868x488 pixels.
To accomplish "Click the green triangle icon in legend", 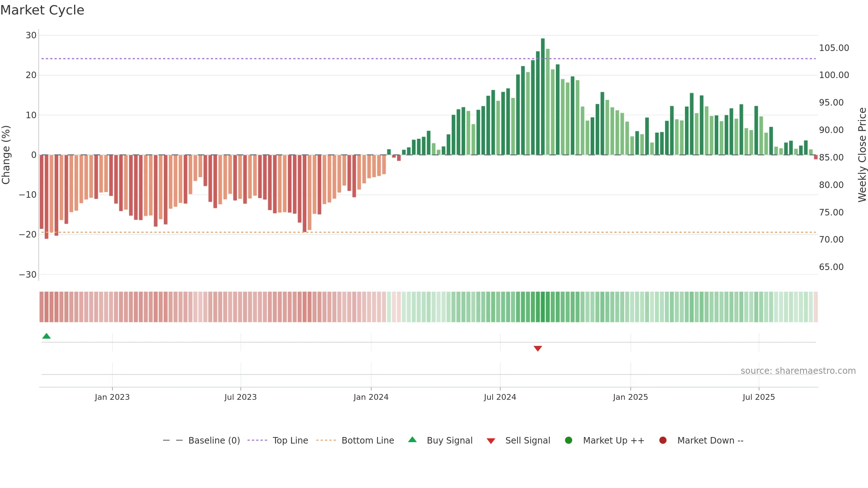I will coord(412,440).
